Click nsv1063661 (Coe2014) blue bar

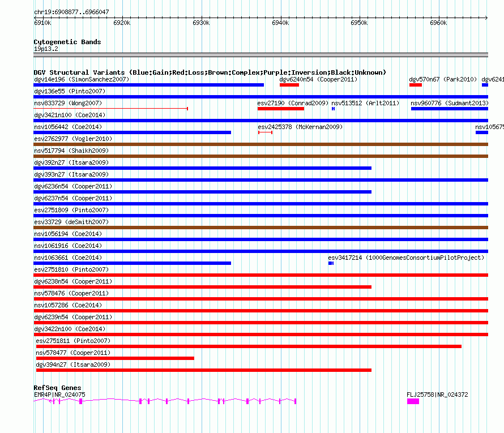(x=132, y=263)
